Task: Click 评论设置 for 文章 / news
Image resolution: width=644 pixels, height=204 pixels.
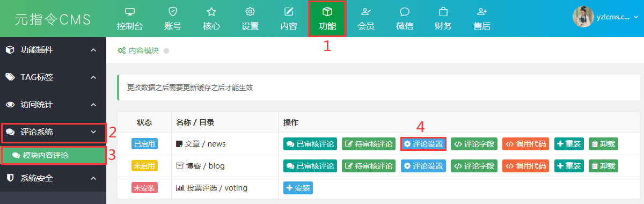Action: (423, 144)
